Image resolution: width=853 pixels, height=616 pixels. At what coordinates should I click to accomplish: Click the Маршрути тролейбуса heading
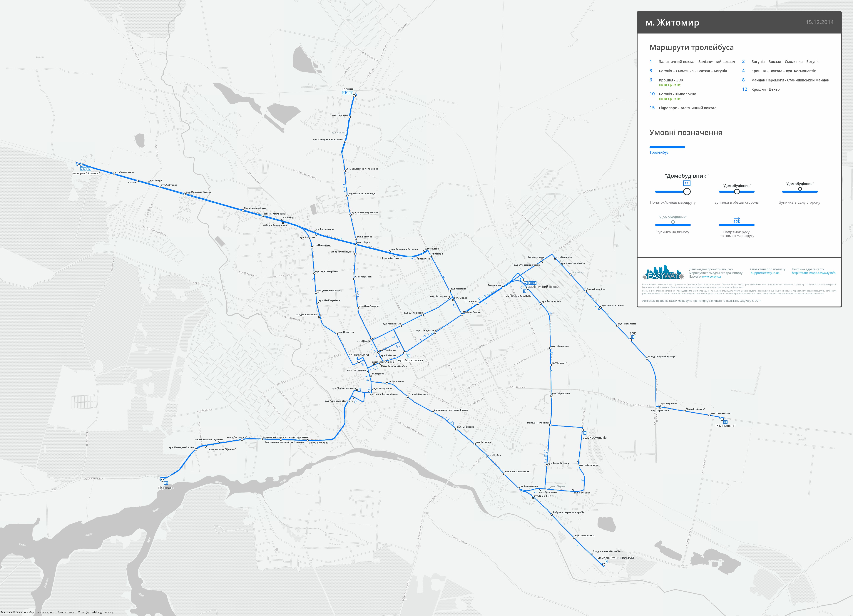click(x=692, y=47)
